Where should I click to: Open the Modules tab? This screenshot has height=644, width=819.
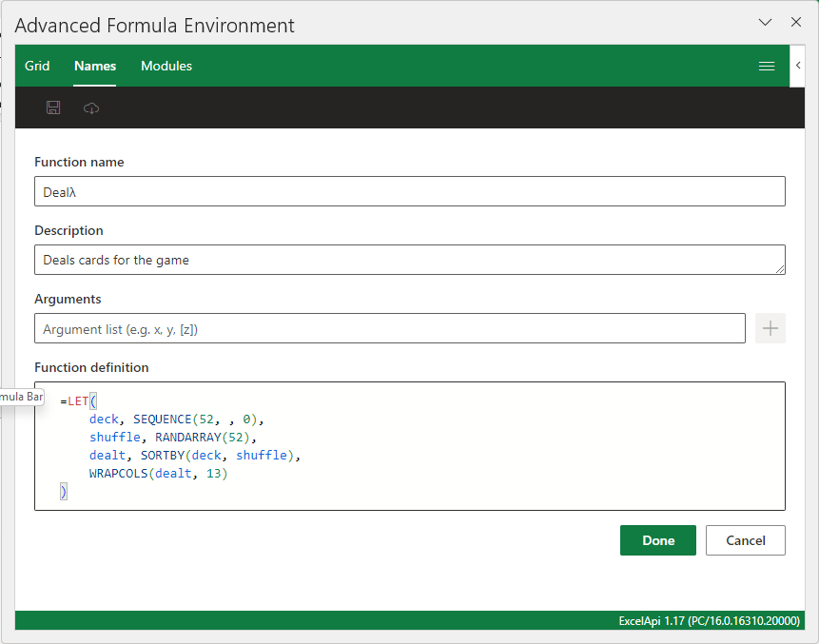[166, 66]
